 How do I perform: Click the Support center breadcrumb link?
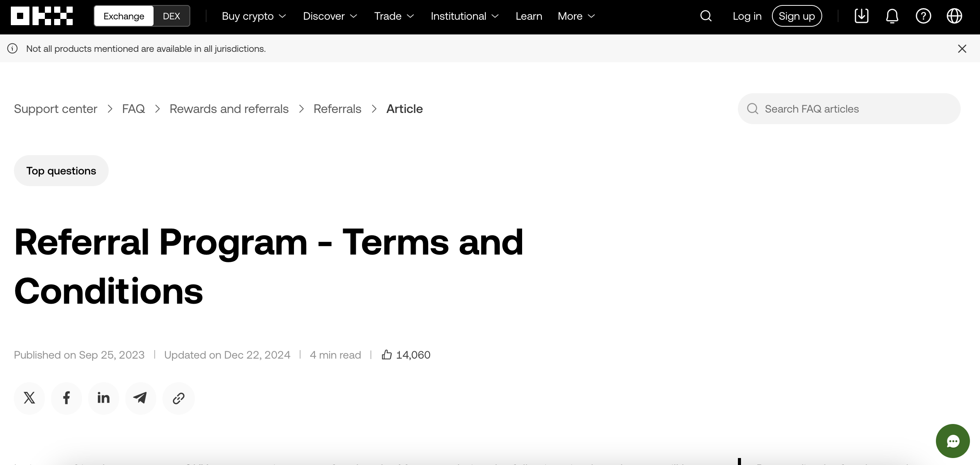55,109
